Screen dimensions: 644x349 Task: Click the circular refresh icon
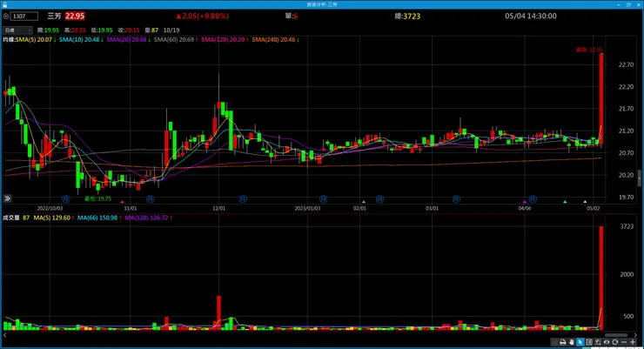[x=614, y=342]
